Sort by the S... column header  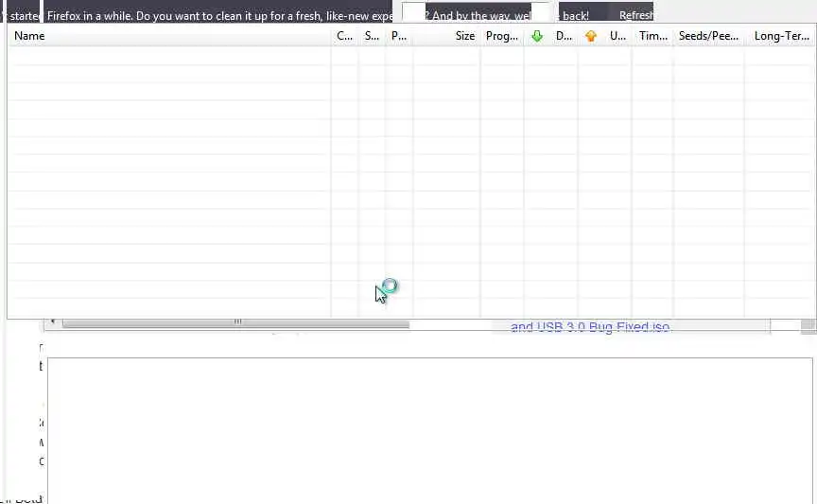pos(372,36)
